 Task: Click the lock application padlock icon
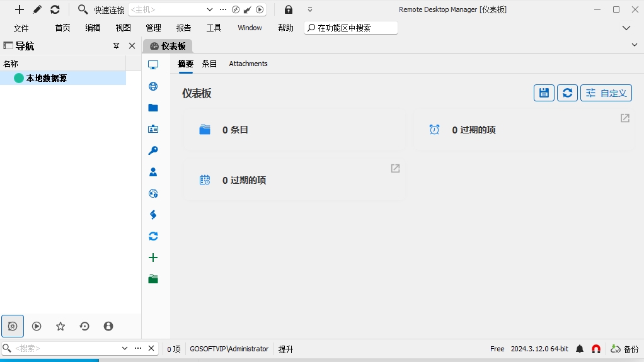[x=289, y=9]
